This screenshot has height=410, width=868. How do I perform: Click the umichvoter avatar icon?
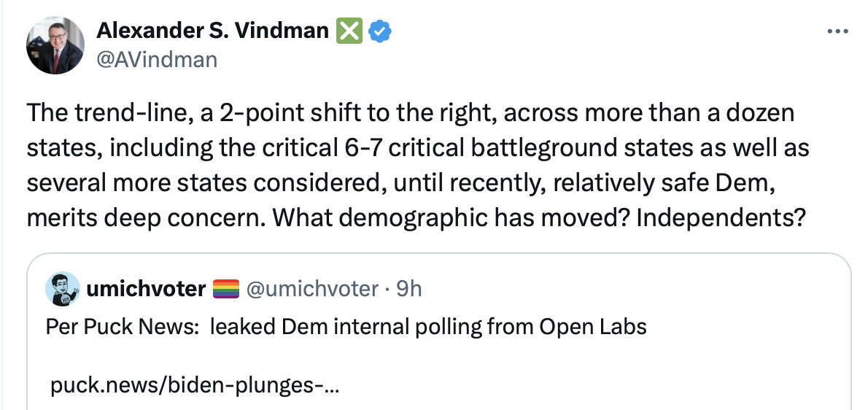63,289
